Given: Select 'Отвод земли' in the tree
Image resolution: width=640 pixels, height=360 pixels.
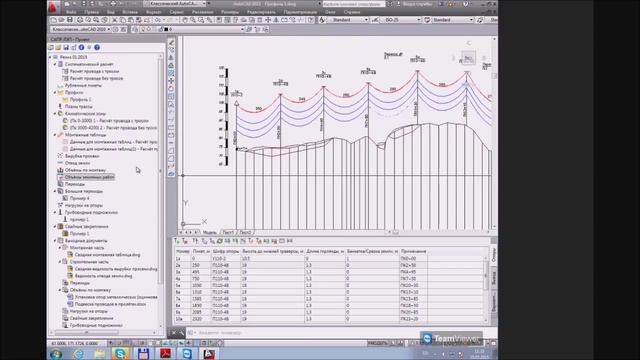Looking at the screenshot, I should click(x=77, y=163).
